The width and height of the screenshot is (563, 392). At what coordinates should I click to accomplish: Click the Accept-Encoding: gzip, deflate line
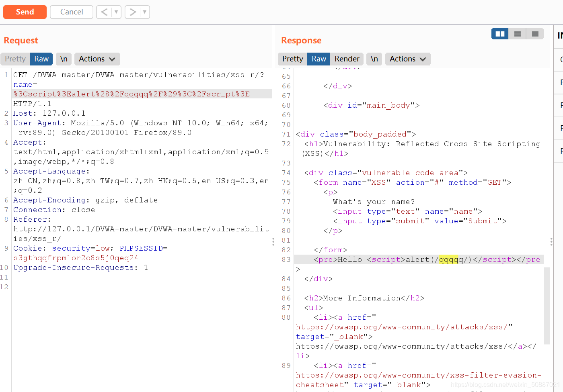pos(85,200)
